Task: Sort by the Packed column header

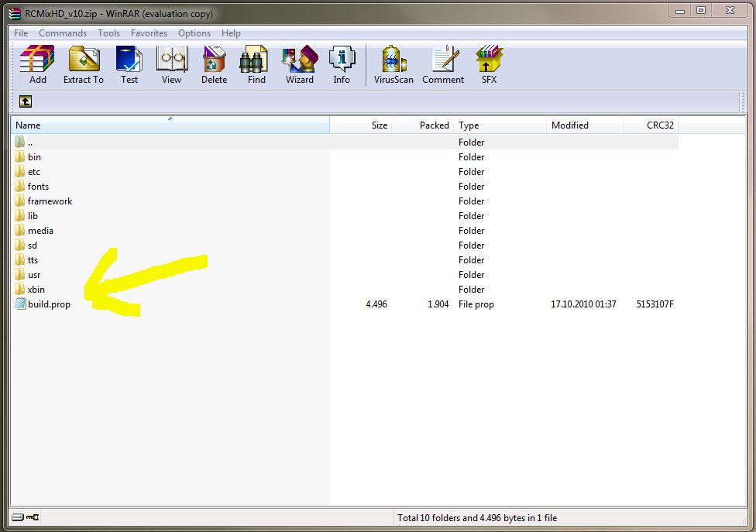Action: (422, 125)
